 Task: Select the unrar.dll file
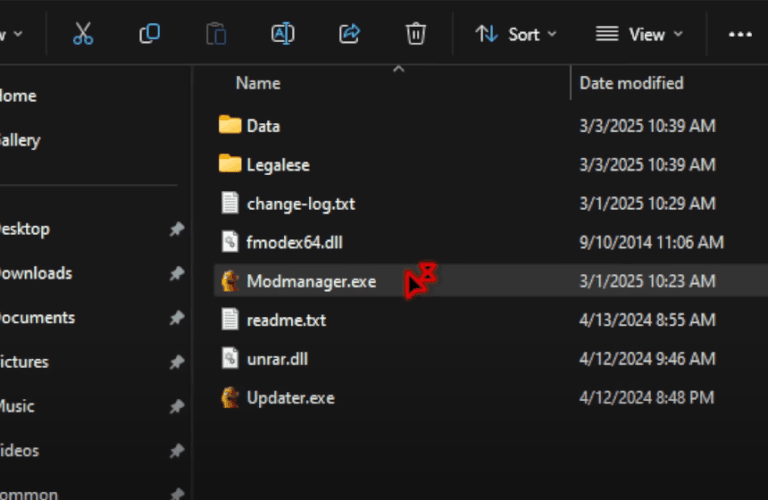[277, 359]
